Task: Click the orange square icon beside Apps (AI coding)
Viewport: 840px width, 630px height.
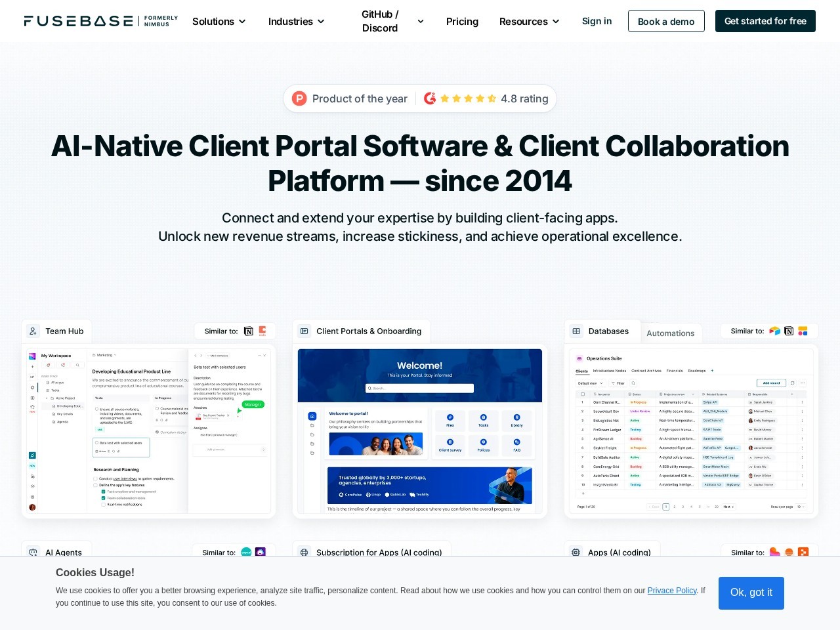Action: 803,553
